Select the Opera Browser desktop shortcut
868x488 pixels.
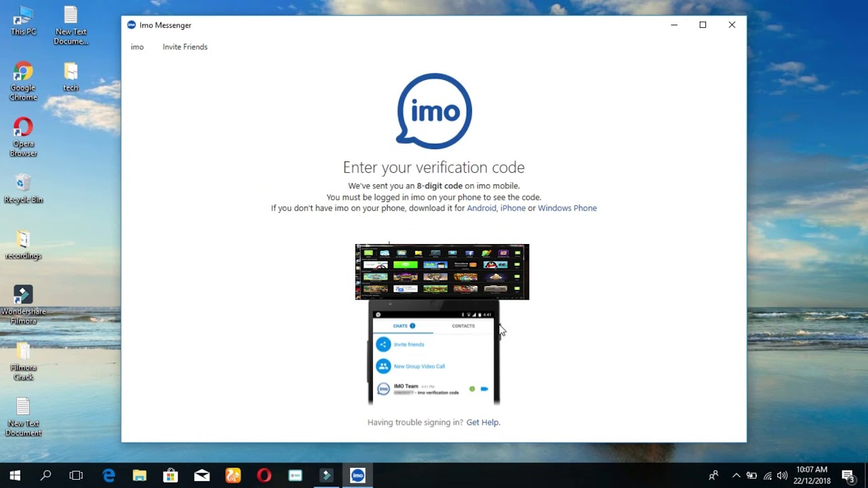point(23,137)
